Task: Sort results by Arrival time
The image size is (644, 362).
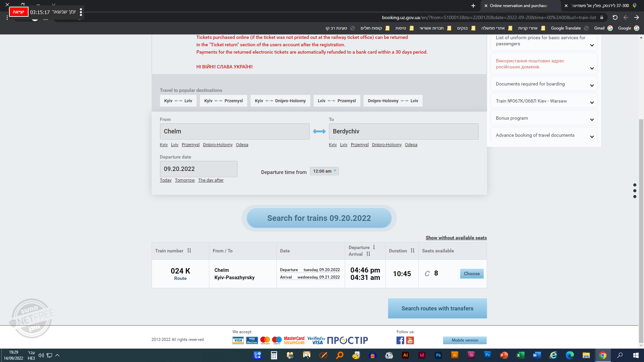Action: click(x=368, y=254)
